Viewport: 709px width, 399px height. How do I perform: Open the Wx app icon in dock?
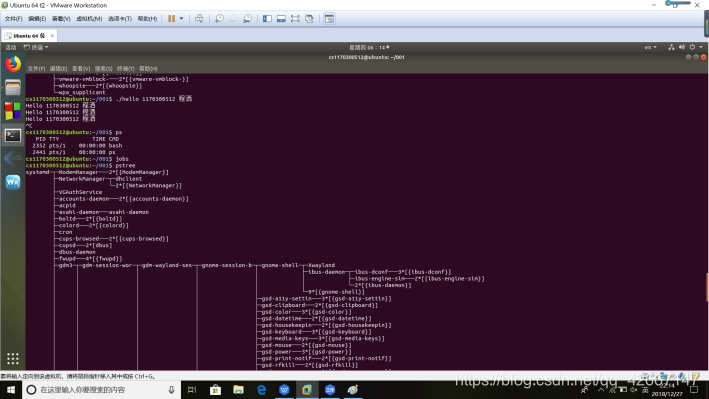13,182
